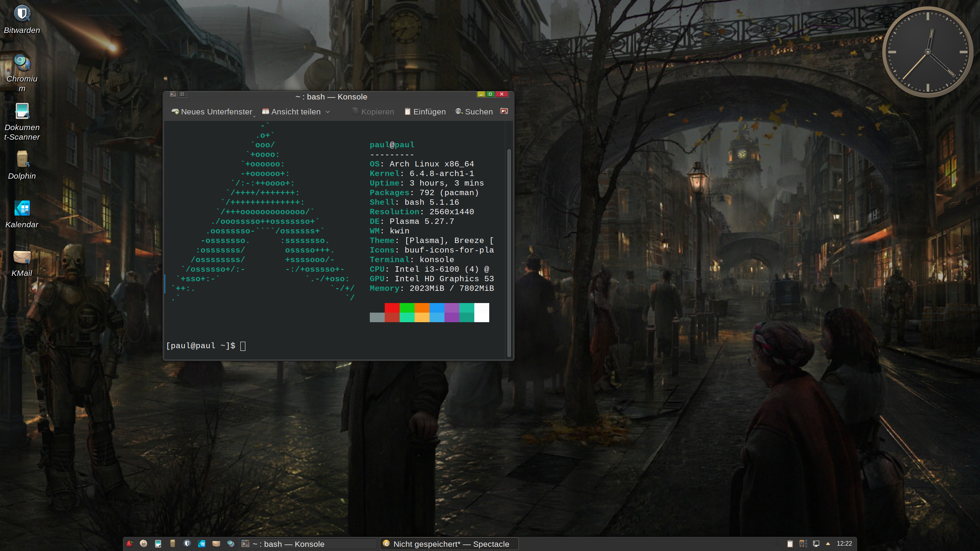980x551 pixels.
Task: Open the clipboard tray icon
Action: click(790, 544)
